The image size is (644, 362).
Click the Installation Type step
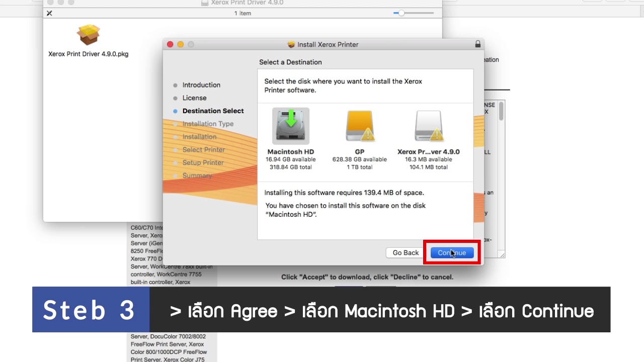click(x=208, y=124)
